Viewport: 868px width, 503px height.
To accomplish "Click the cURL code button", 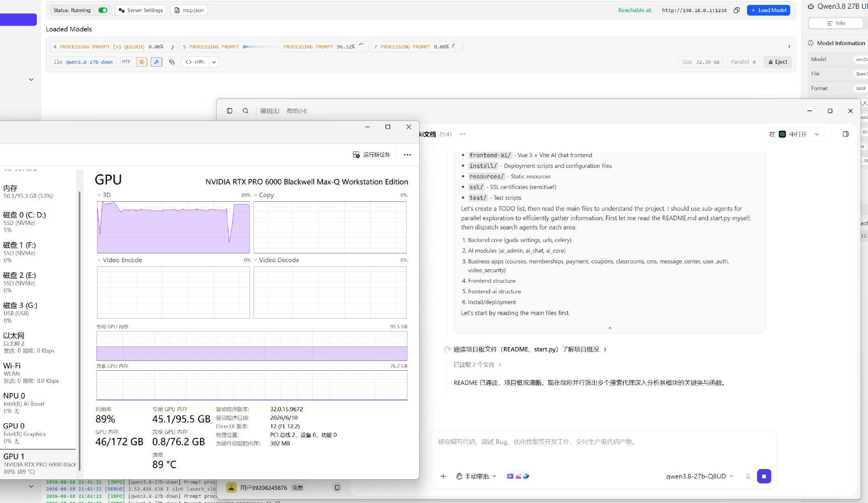I will 195,62.
